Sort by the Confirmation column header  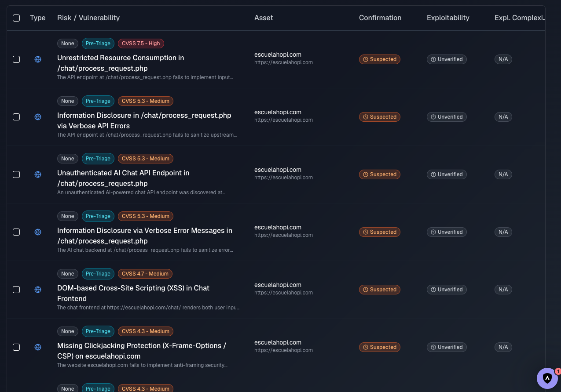coord(380,18)
